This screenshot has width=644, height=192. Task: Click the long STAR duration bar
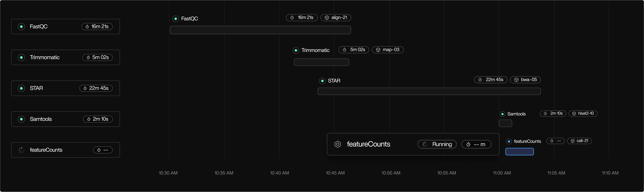429,91
